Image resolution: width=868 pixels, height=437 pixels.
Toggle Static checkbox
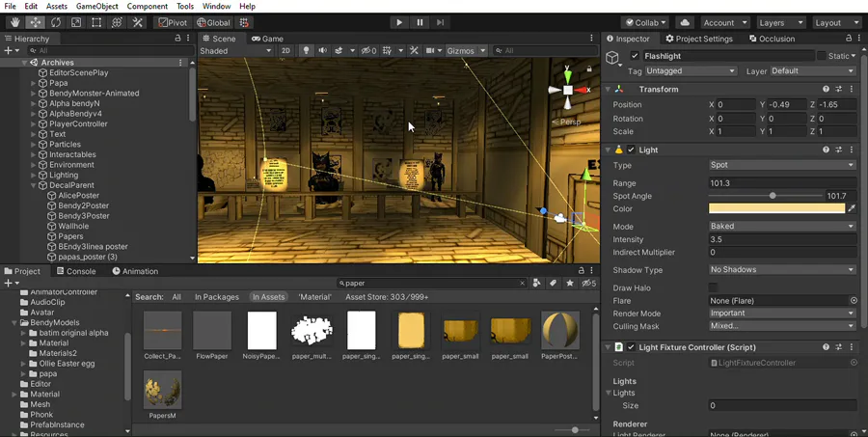tap(822, 56)
